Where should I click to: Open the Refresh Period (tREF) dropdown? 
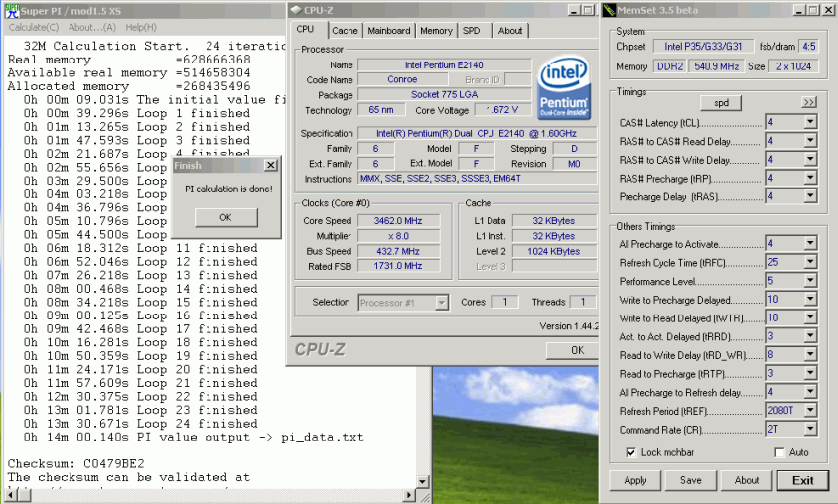(810, 410)
